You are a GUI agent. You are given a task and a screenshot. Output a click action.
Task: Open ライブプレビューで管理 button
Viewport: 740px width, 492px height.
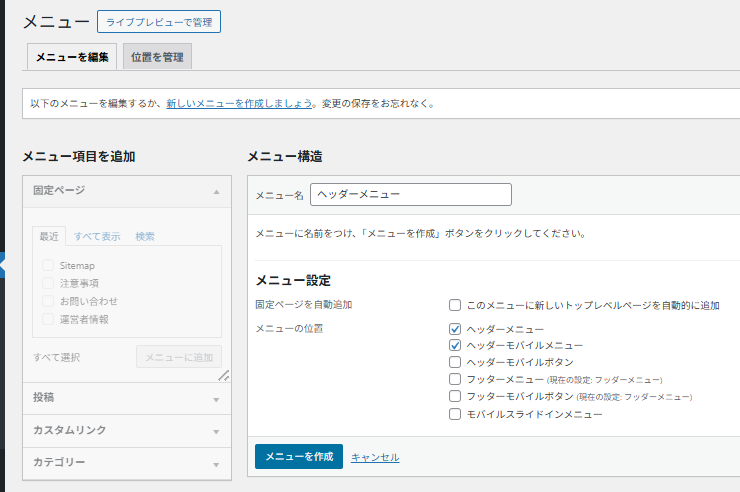(159, 22)
